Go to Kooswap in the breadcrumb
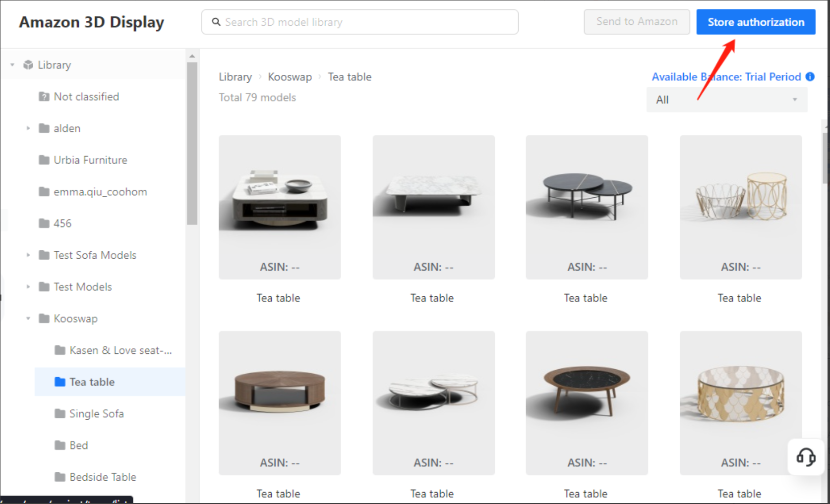Viewport: 830px width, 504px height. 290,77
